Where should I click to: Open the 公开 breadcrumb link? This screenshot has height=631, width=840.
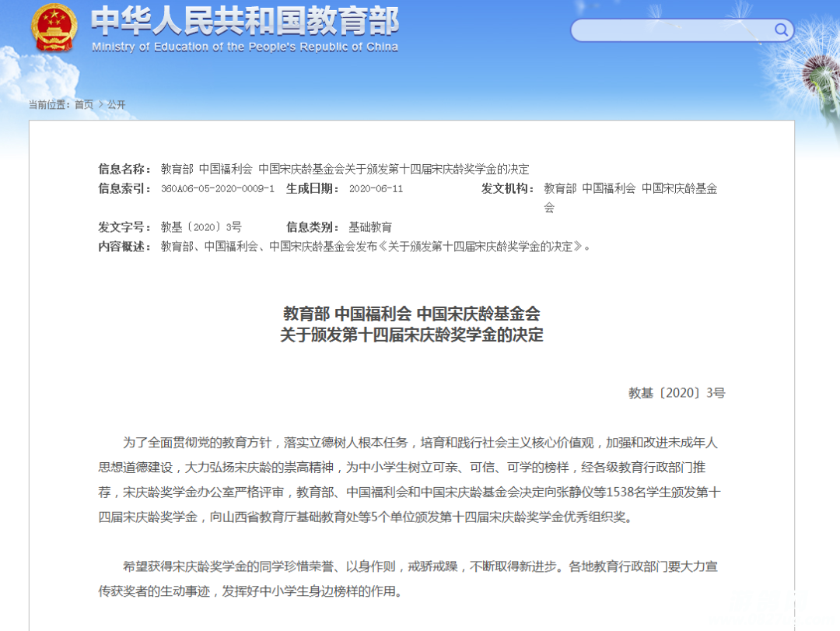(x=116, y=104)
